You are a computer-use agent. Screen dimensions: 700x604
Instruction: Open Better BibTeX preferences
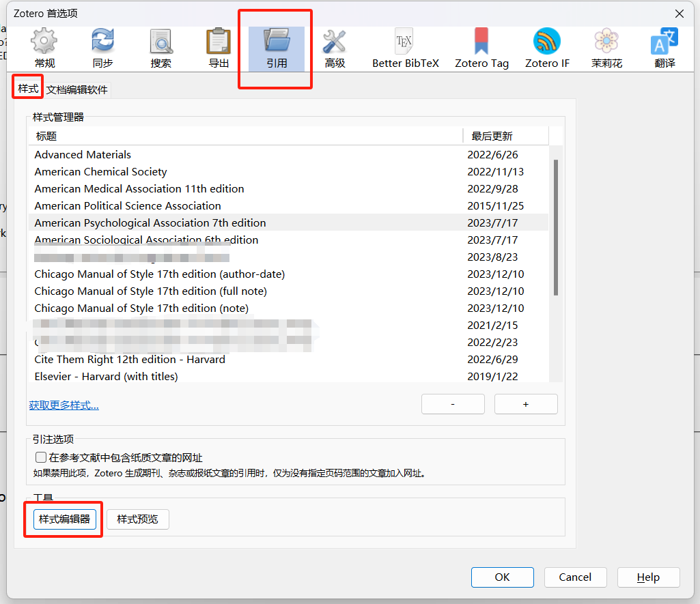[x=405, y=48]
